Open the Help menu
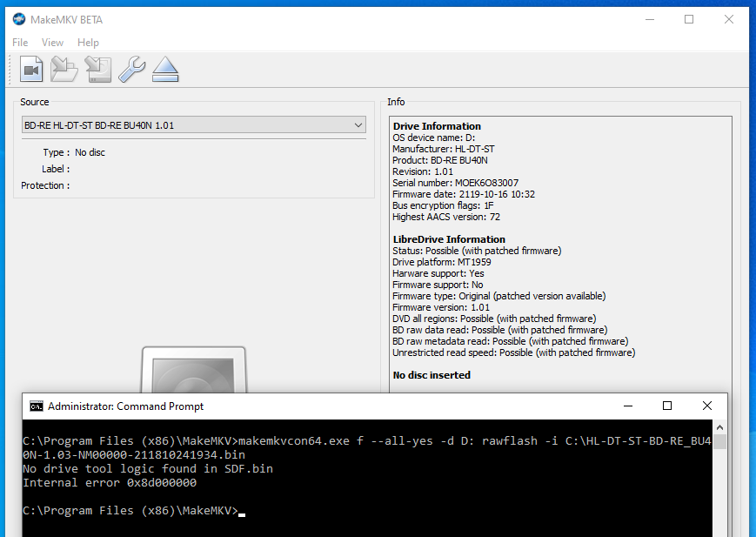 (88, 43)
